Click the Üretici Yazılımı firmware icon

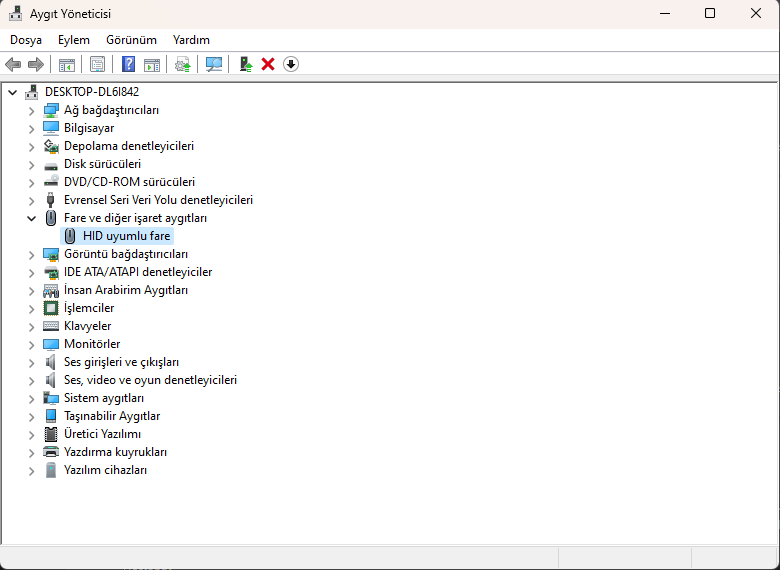[51, 434]
